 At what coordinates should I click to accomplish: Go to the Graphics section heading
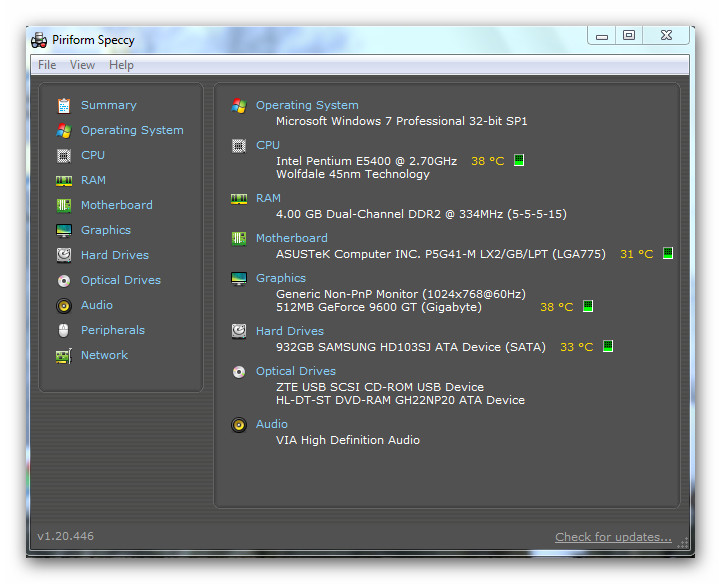281,278
